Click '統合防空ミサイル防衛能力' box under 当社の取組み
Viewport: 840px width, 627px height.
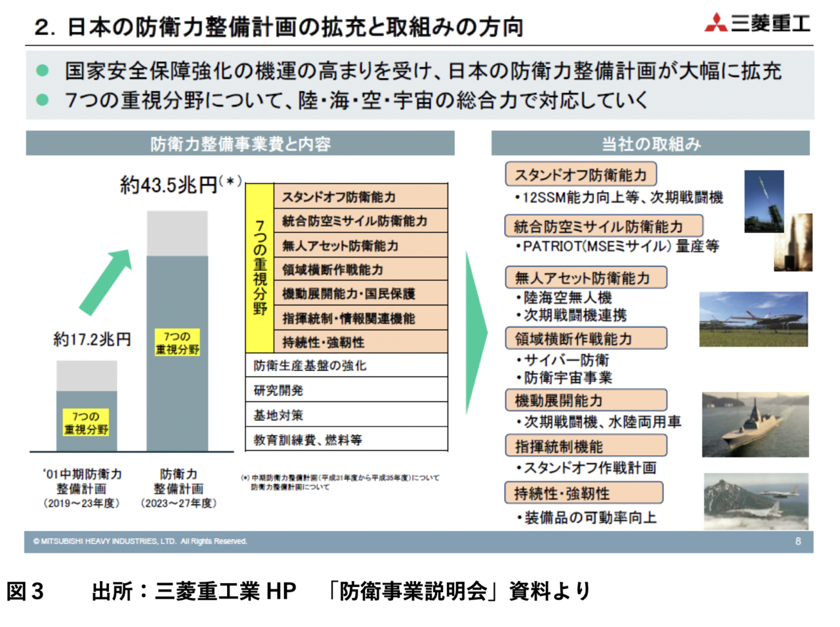604,227
